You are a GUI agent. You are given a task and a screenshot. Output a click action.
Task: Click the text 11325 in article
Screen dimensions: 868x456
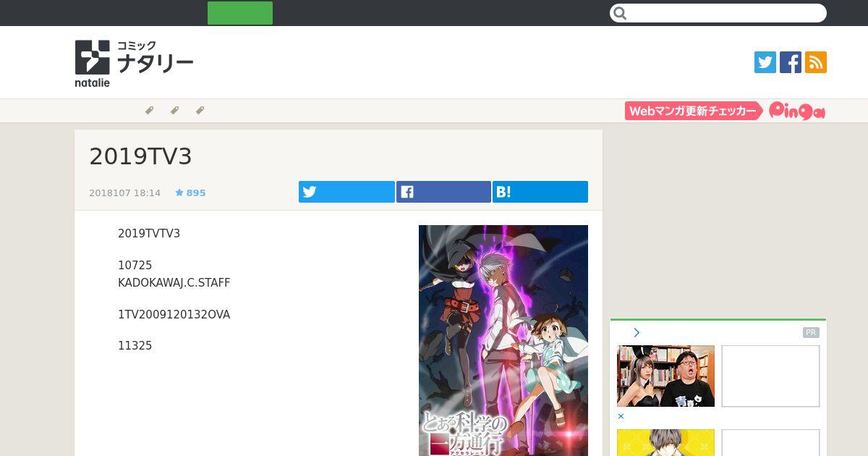coord(135,346)
